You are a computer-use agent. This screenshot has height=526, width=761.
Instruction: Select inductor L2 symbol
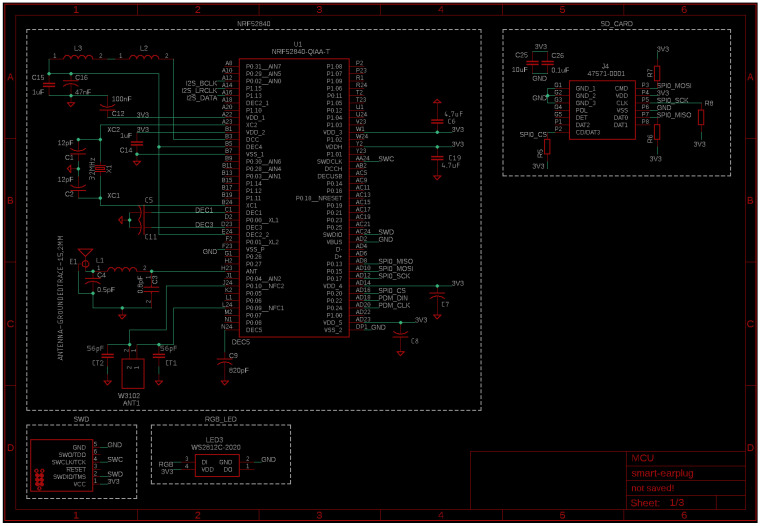point(144,58)
